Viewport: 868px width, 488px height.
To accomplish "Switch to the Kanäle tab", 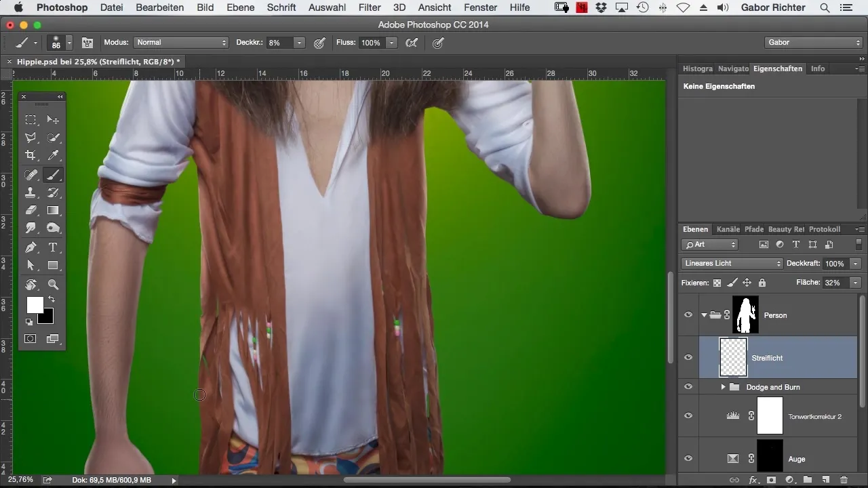I will click(728, 229).
